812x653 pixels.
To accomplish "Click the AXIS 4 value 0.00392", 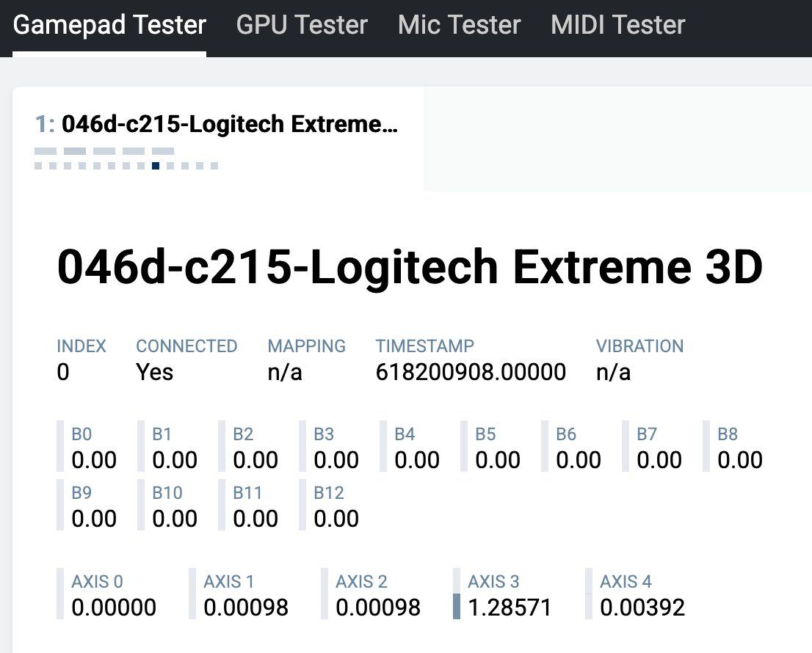I will (642, 608).
